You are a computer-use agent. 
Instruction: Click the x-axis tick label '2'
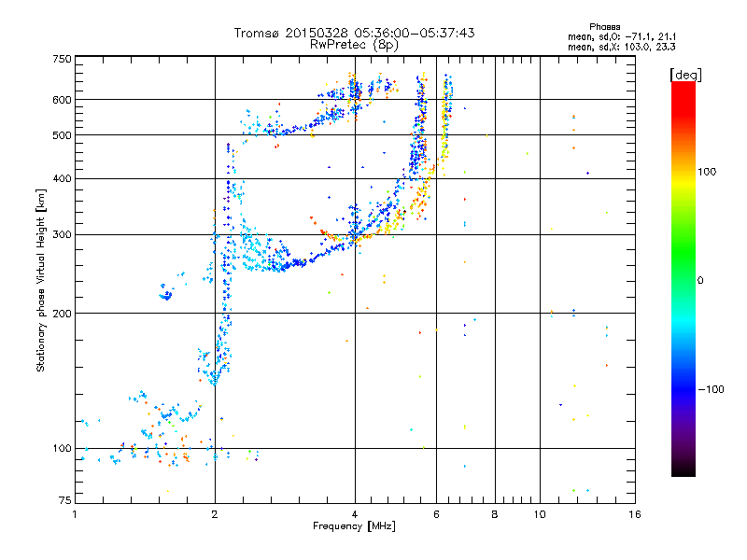215,514
